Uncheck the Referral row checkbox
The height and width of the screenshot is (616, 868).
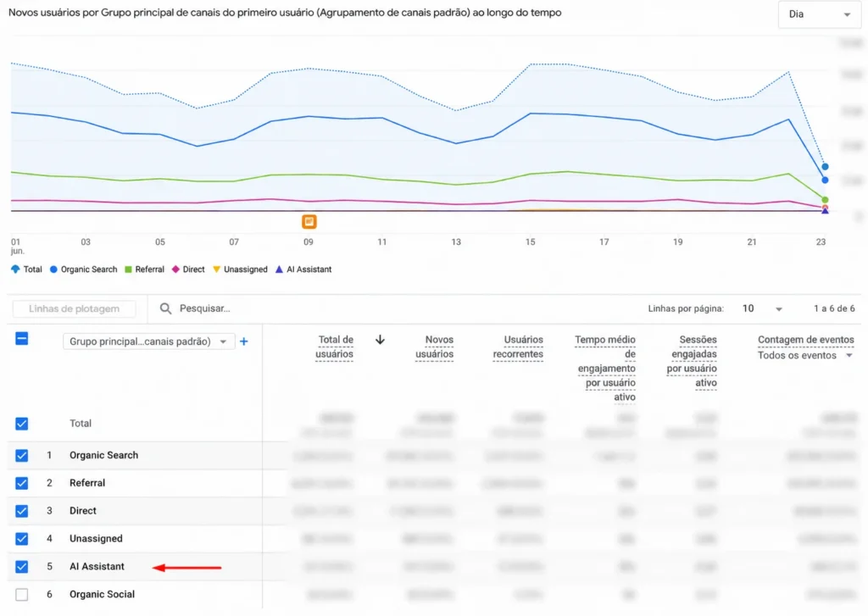[21, 483]
